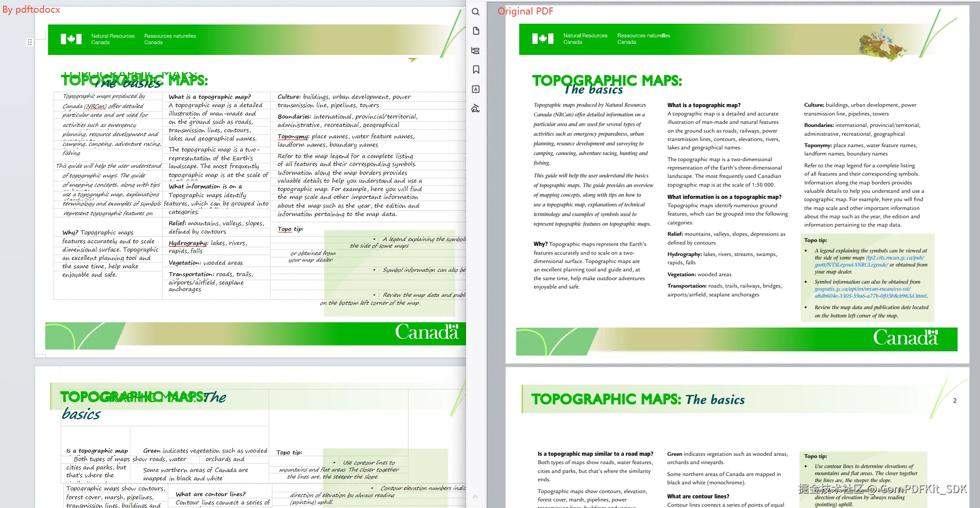Click the 'Original PDF' label

coord(525,11)
